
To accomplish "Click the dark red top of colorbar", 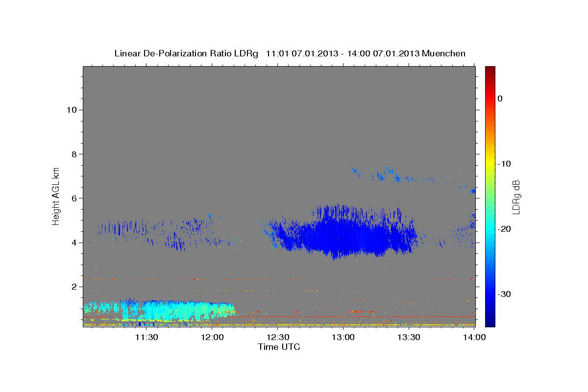I will (x=490, y=70).
